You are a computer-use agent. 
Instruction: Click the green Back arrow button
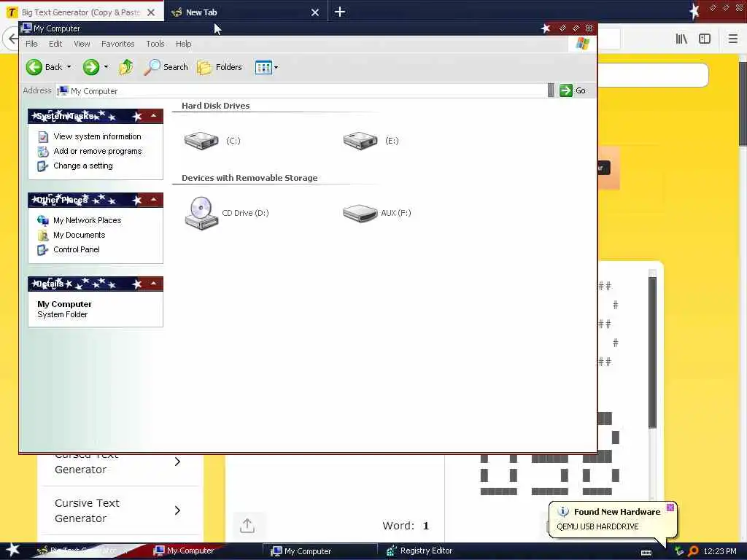pyautogui.click(x=34, y=67)
